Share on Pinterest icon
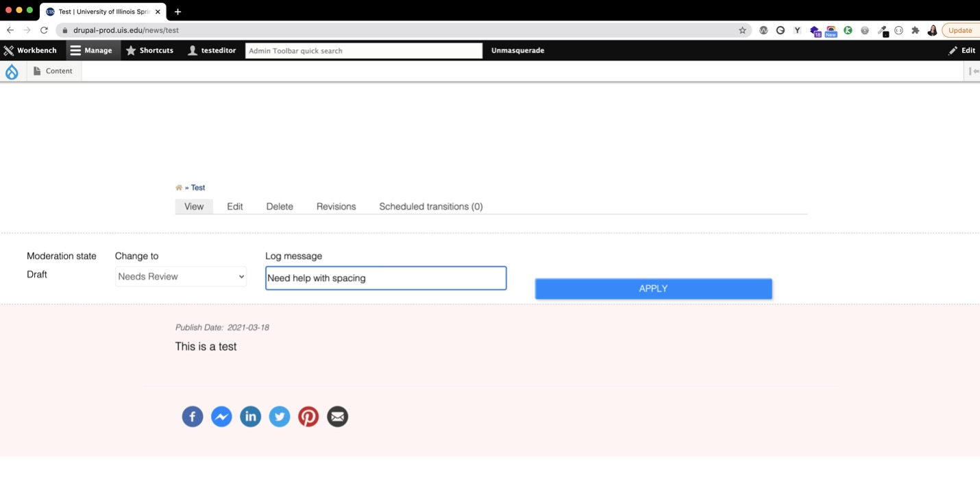 click(308, 416)
